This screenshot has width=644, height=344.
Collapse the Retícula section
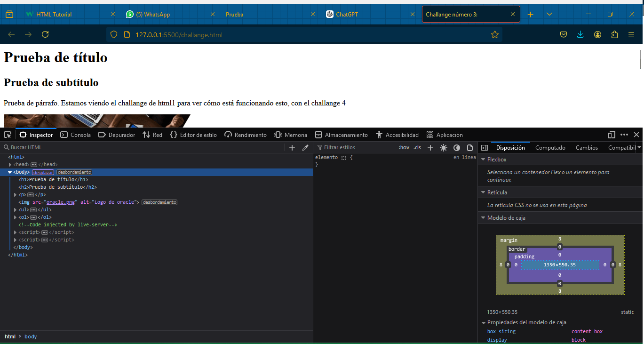pyautogui.click(x=483, y=192)
